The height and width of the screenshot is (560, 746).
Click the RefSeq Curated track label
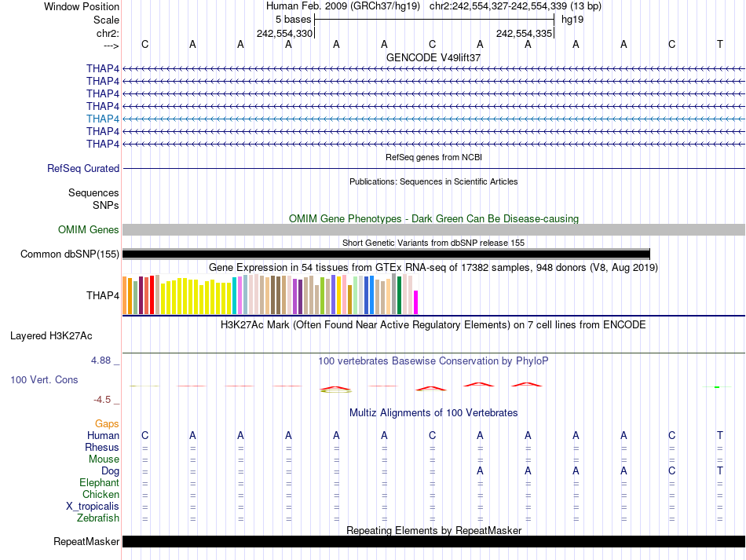click(x=83, y=168)
